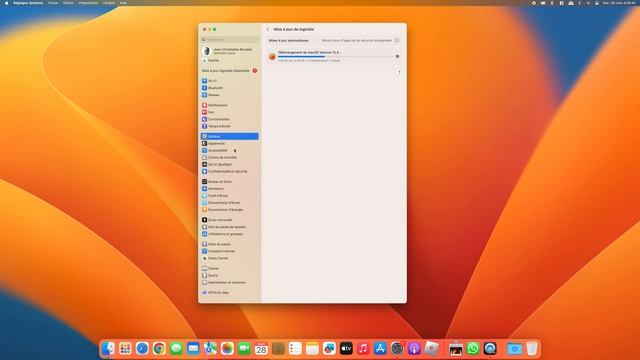
Task: Open automatic updates info button
Action: 397,40
